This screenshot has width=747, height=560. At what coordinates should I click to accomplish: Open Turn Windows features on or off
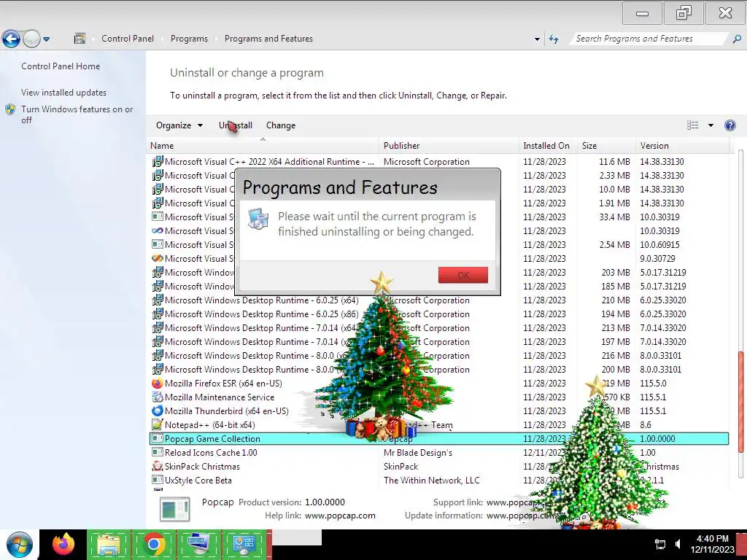point(77,114)
